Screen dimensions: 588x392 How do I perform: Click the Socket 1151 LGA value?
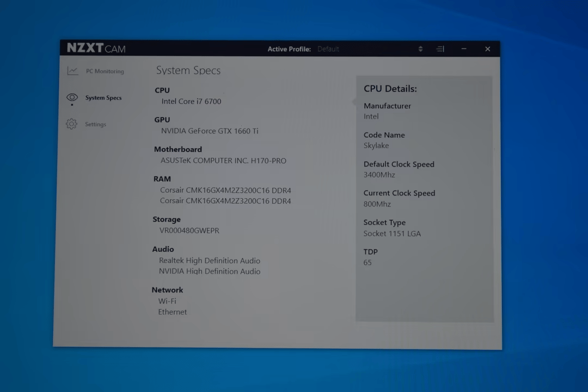pos(392,234)
